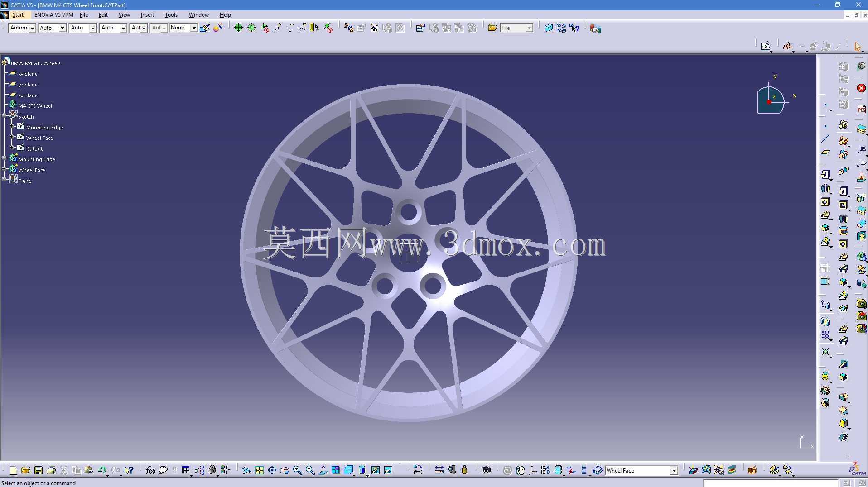Click the Select arrow tool top-right
Screen dimensions: 868x487
click(x=858, y=46)
